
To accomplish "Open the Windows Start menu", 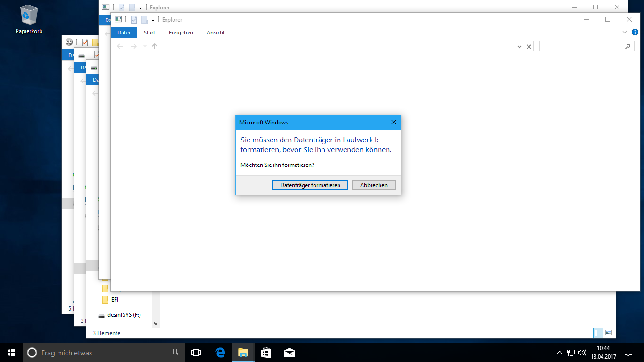I will pyautogui.click(x=11, y=353).
